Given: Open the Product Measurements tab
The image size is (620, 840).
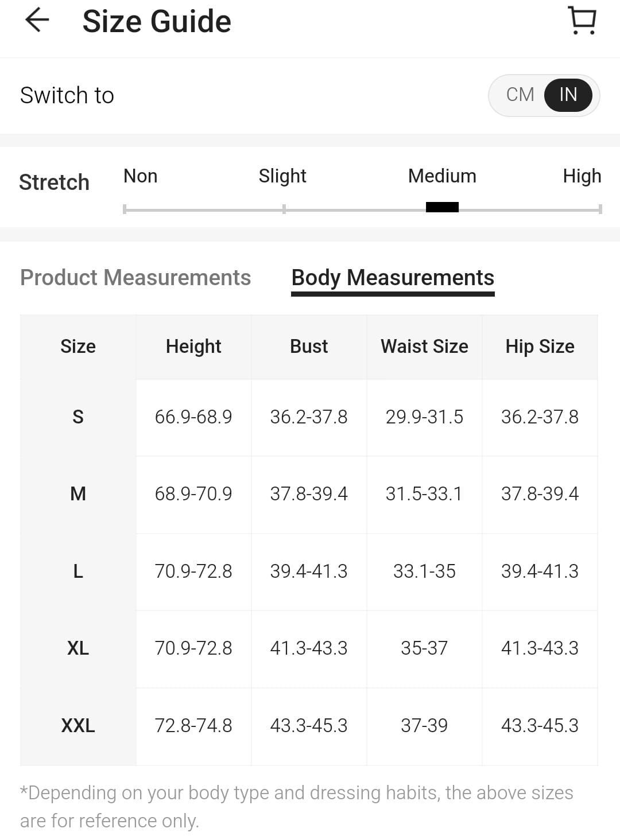Looking at the screenshot, I should pos(135,278).
